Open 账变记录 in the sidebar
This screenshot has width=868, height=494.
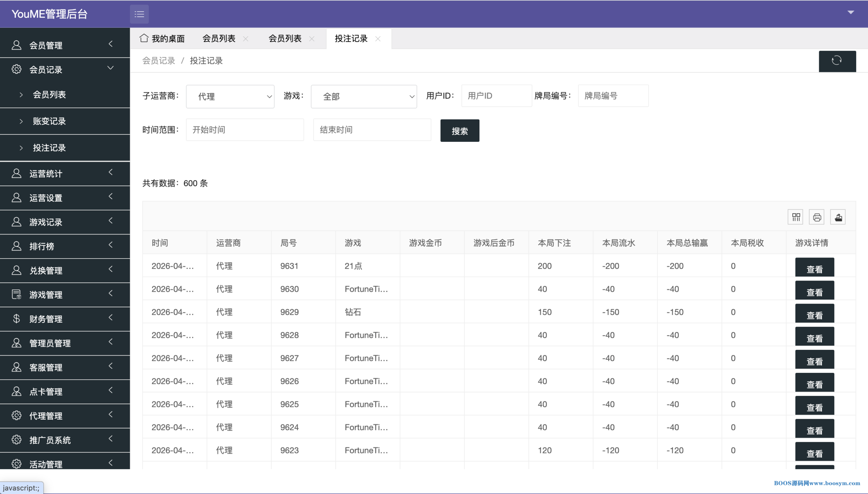[x=49, y=121]
